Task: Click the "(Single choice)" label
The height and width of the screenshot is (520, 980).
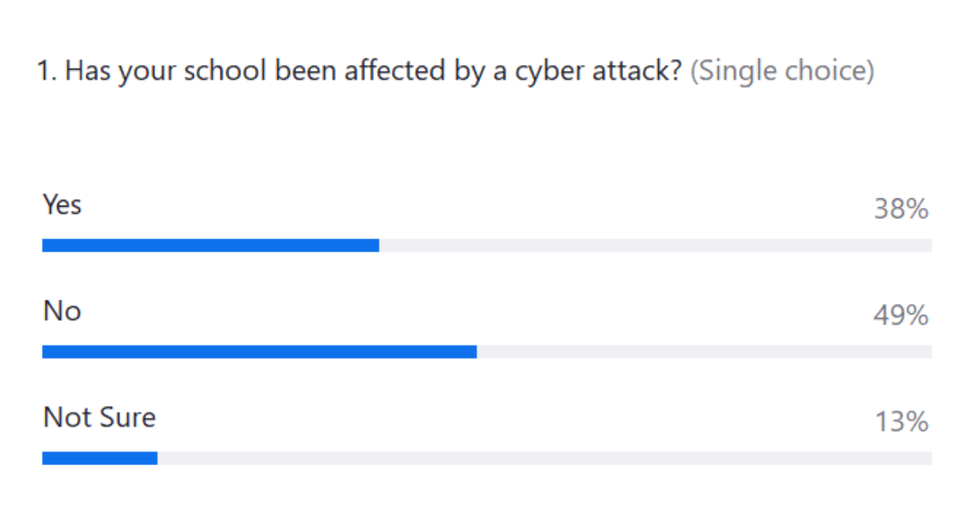Action: 782,72
